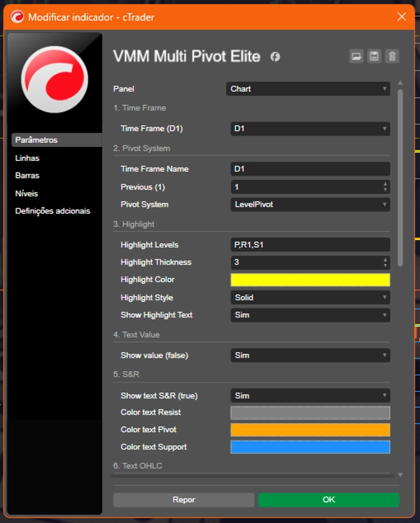Click the Color text Support label
420x523 pixels.
point(153,447)
